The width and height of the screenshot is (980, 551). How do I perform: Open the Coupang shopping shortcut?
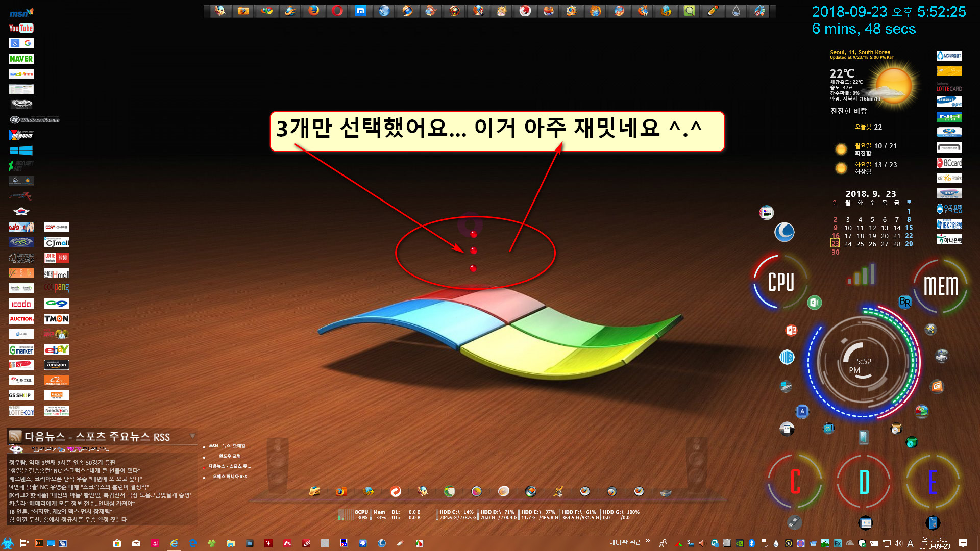56,288
